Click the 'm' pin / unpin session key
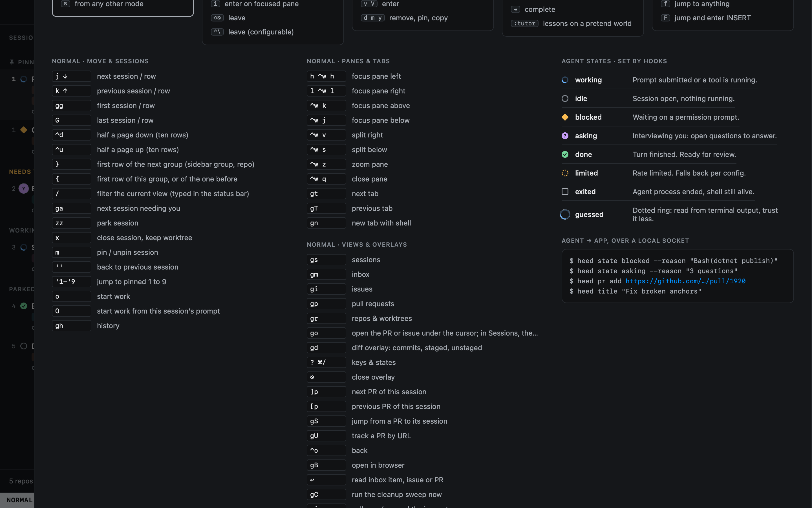This screenshot has height=508, width=812. (x=71, y=252)
